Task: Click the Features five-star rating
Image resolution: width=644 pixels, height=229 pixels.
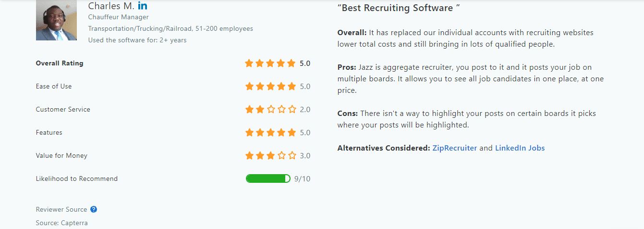Action: (270, 132)
